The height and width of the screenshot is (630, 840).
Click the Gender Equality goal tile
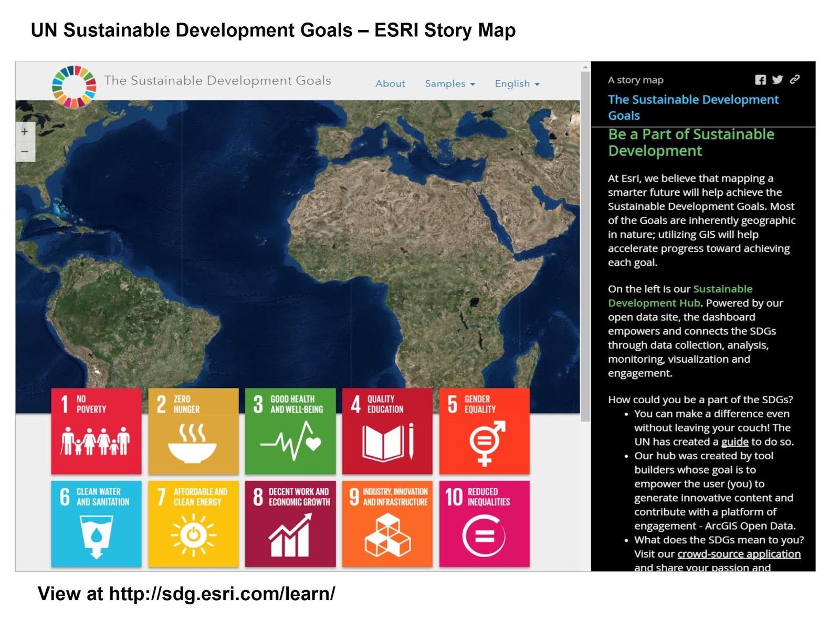pos(485,430)
